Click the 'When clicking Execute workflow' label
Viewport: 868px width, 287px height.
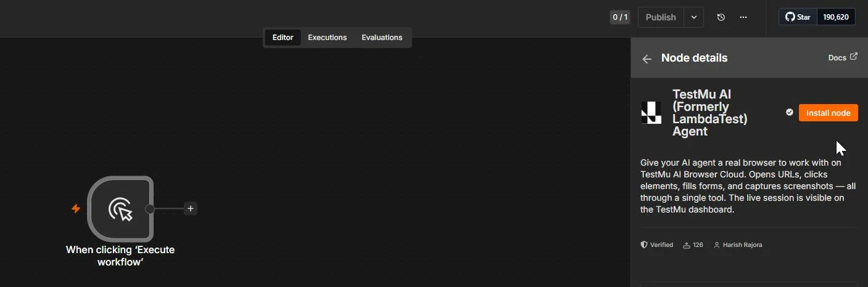click(x=120, y=256)
